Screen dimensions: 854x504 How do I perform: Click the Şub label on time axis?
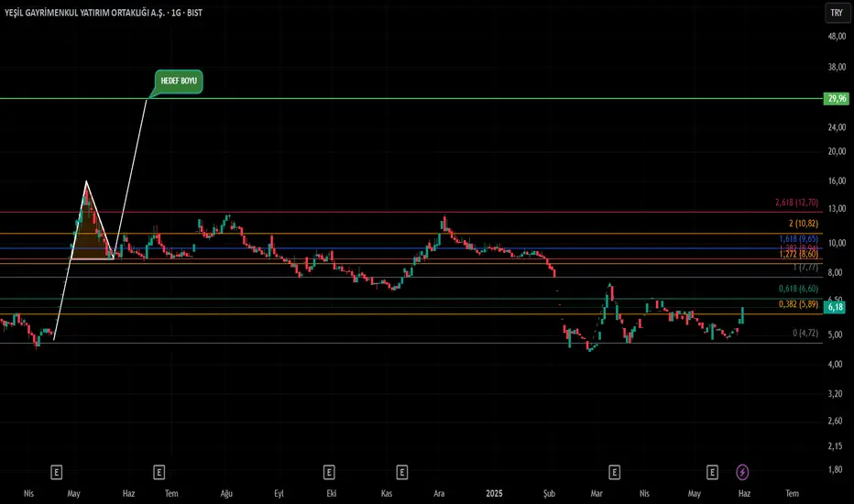549,493
